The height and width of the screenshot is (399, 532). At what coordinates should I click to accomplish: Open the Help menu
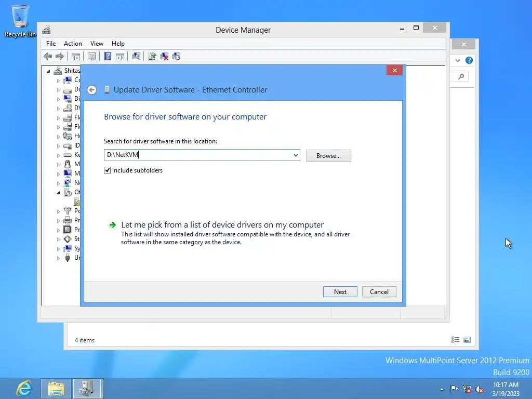pyautogui.click(x=118, y=44)
